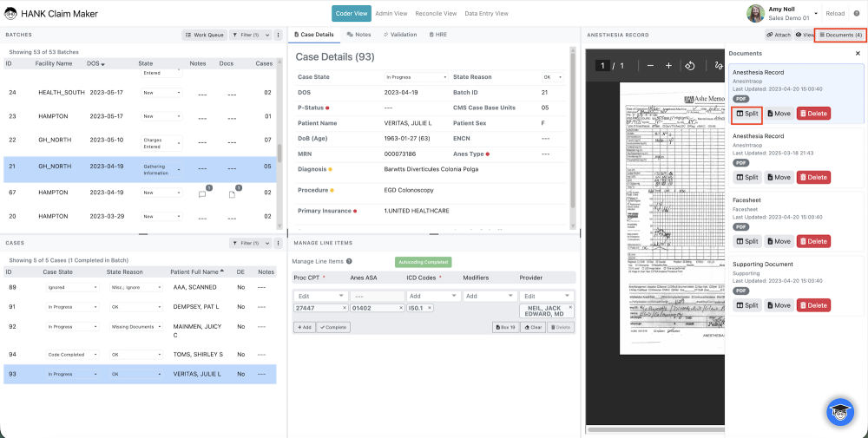Open notes icon for batch 67

202,193
